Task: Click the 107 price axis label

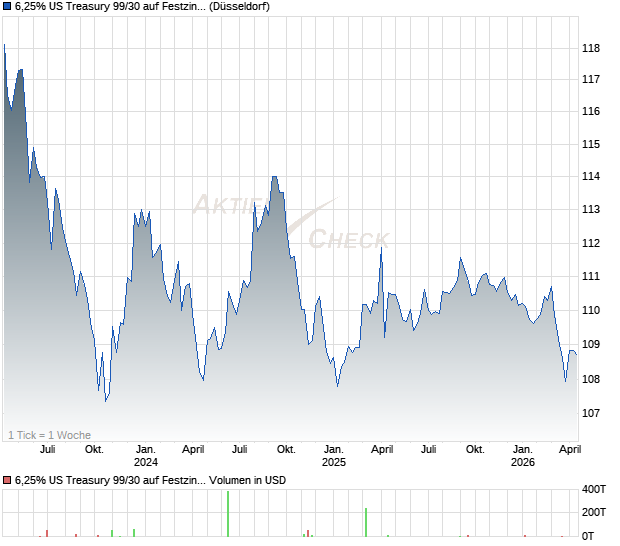Action: coord(591,413)
